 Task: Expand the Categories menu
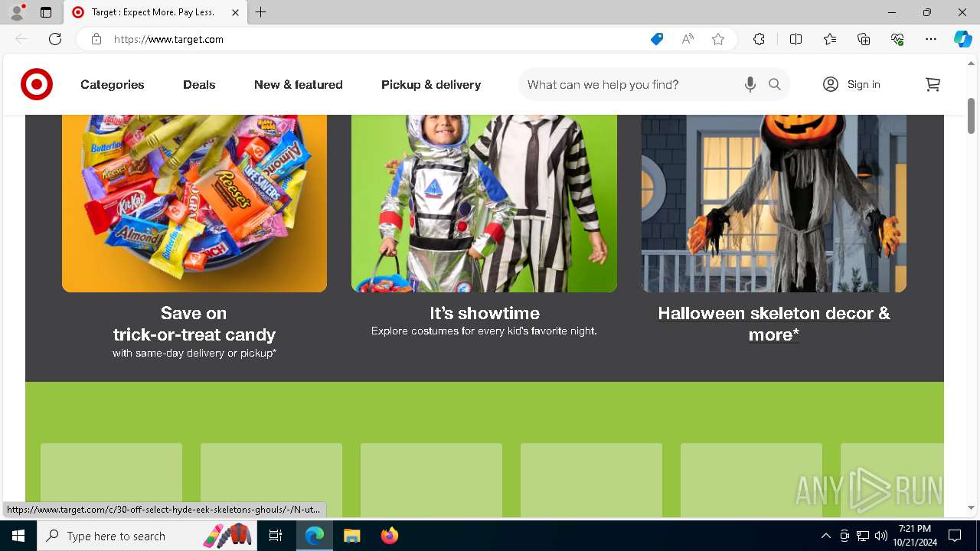click(x=113, y=84)
